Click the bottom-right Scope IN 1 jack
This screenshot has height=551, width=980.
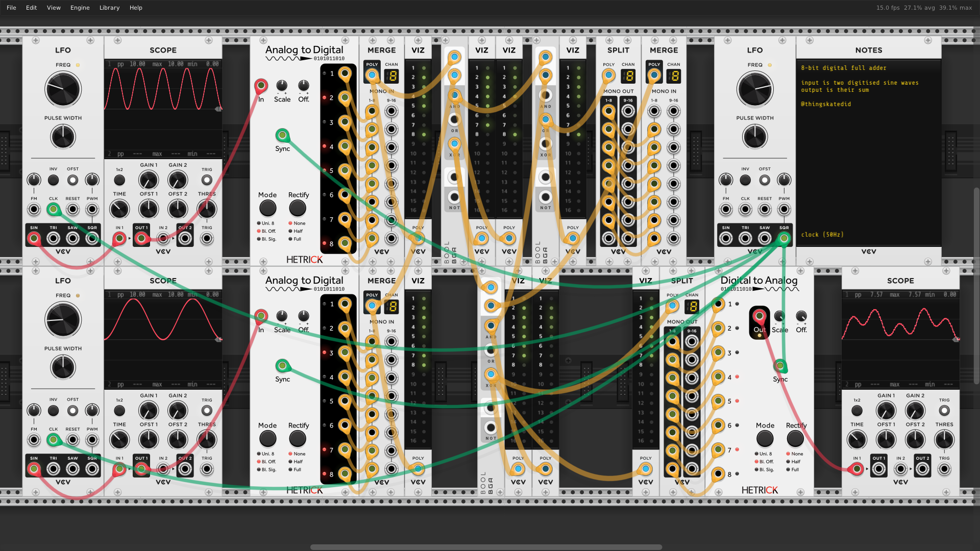coord(857,469)
